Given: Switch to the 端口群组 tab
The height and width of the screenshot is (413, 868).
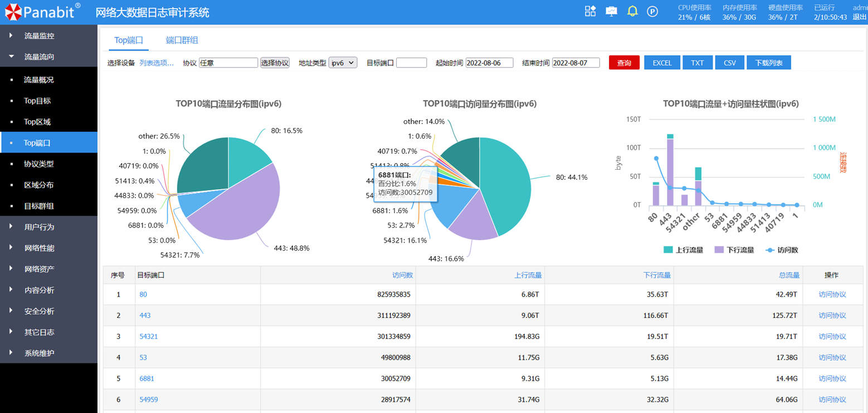Looking at the screenshot, I should click(x=182, y=40).
